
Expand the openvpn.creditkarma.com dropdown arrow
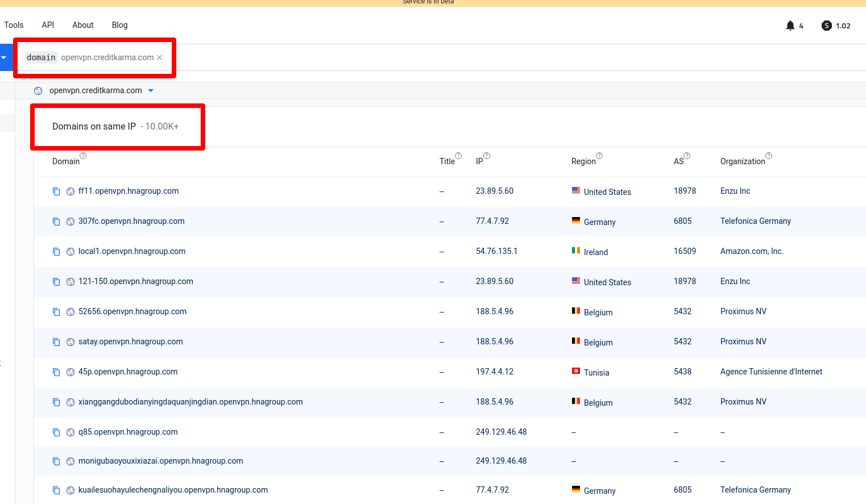pyautogui.click(x=151, y=91)
